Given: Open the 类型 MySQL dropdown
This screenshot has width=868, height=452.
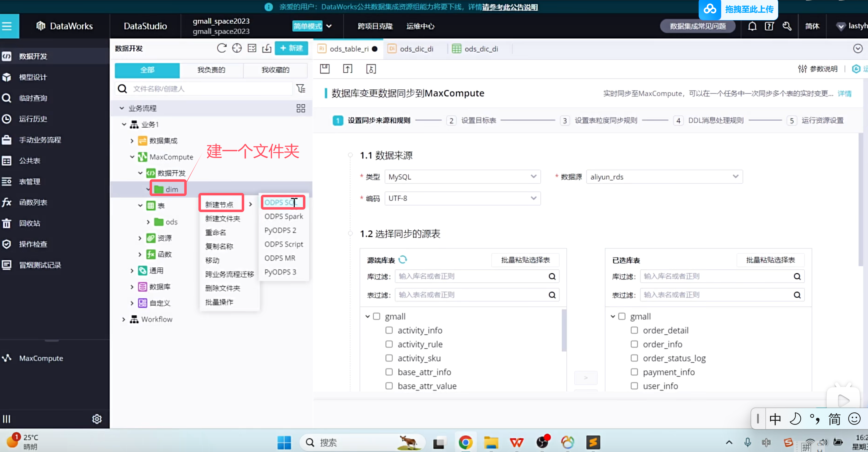Looking at the screenshot, I should tap(462, 177).
